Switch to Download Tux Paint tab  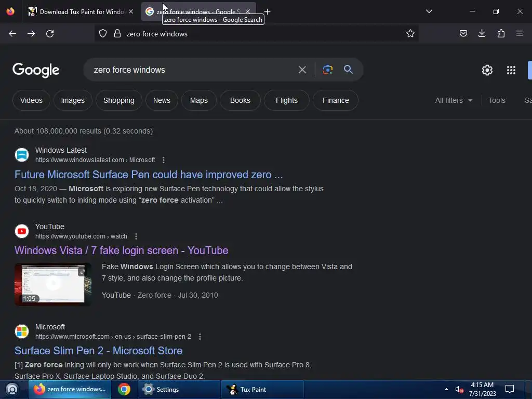click(x=82, y=11)
